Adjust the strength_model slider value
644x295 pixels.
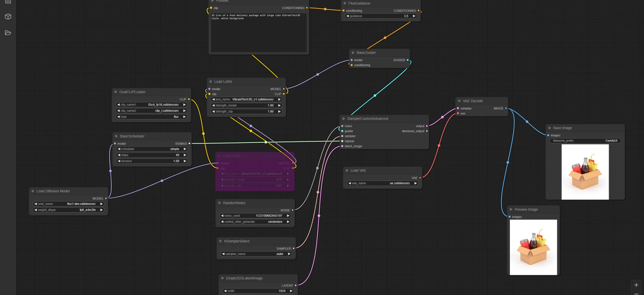click(246, 105)
